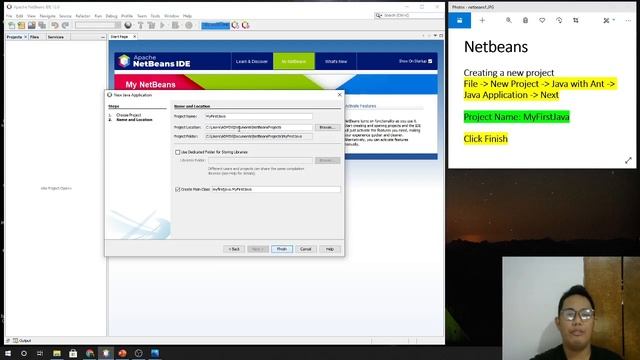
Task: Click the Run Project play icon
Action: (x=163, y=25)
